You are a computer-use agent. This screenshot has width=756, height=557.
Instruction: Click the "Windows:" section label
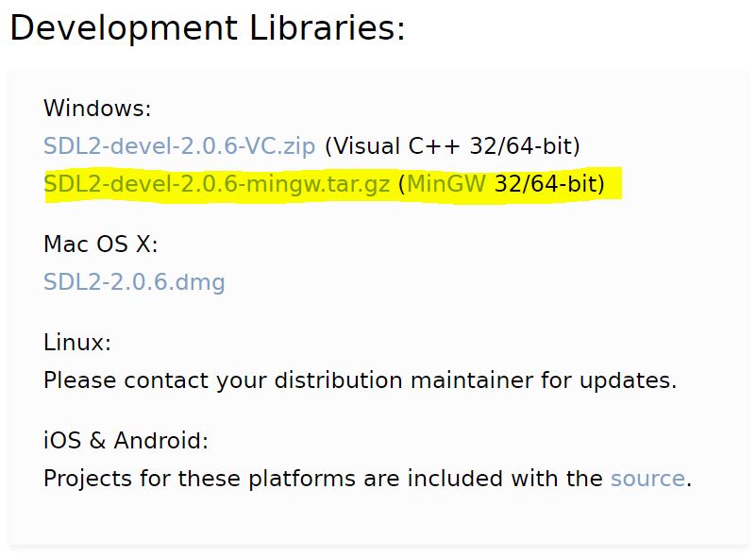pyautogui.click(x=97, y=109)
